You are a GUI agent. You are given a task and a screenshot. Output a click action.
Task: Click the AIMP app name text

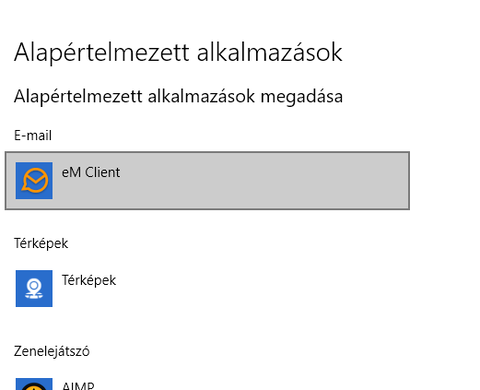(78, 386)
